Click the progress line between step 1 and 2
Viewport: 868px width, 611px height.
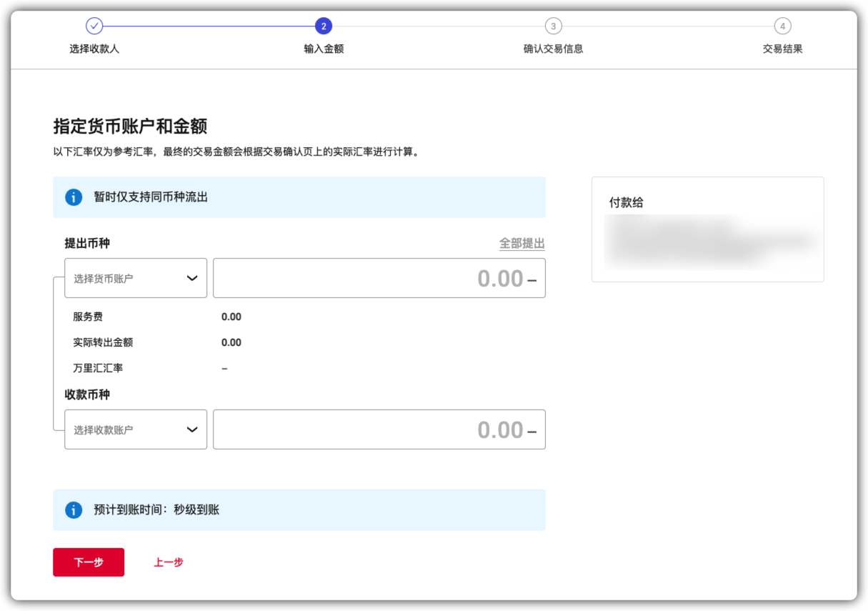tap(207, 25)
